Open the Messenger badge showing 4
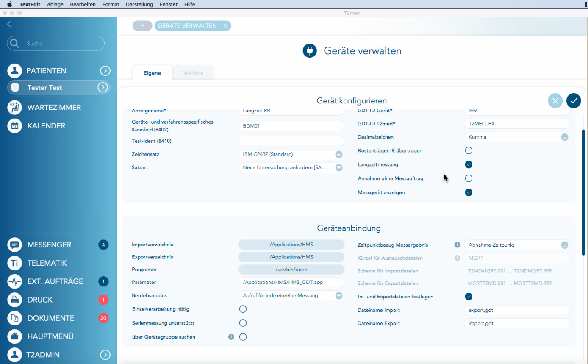 pyautogui.click(x=103, y=245)
